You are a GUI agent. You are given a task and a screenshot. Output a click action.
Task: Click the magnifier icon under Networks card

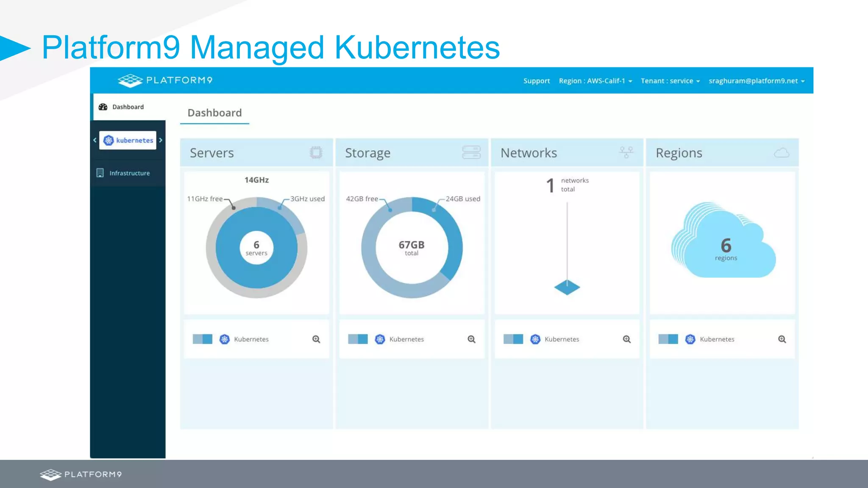[x=627, y=339]
